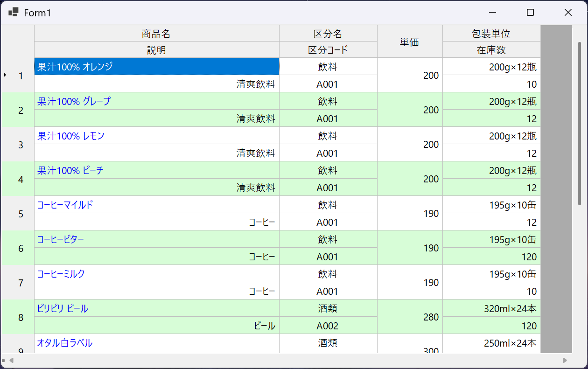Click the 包装単位 column header
Screen dimensions: 588x369
[491, 34]
